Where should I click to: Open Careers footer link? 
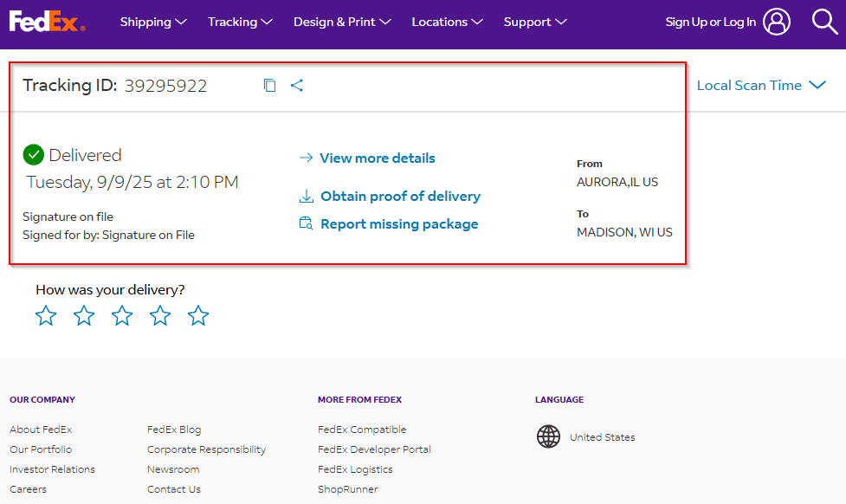coord(28,489)
